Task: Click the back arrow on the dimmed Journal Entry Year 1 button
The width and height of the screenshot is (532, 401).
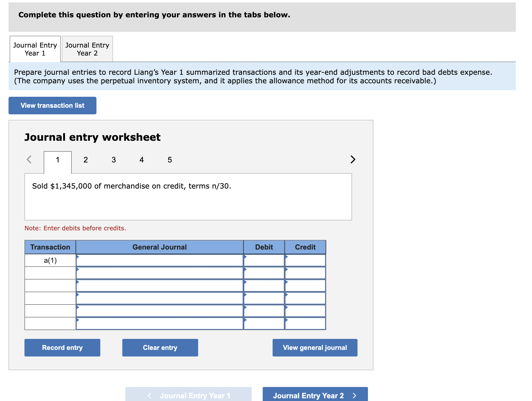Action: point(150,396)
